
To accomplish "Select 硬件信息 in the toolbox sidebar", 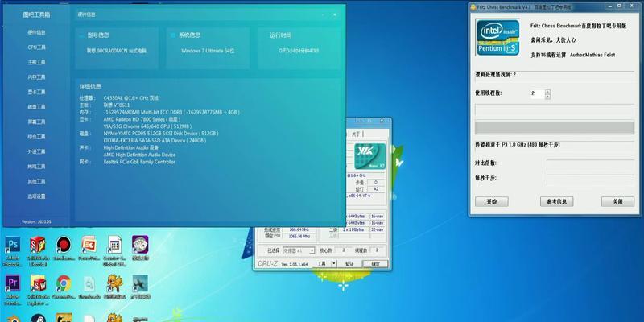I will 36,32.
